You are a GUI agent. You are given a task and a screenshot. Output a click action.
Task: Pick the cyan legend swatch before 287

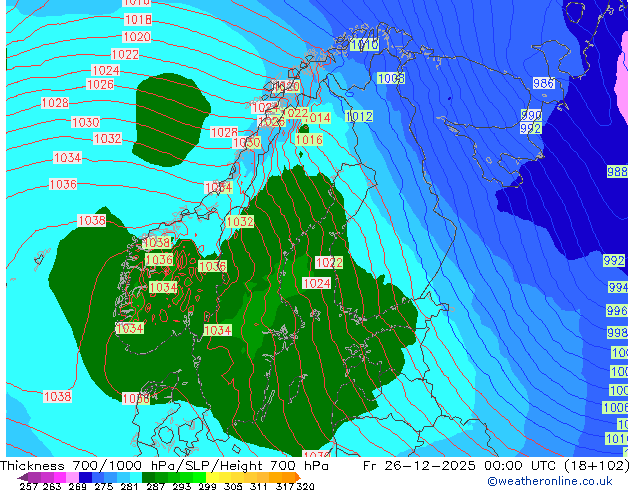point(136,477)
